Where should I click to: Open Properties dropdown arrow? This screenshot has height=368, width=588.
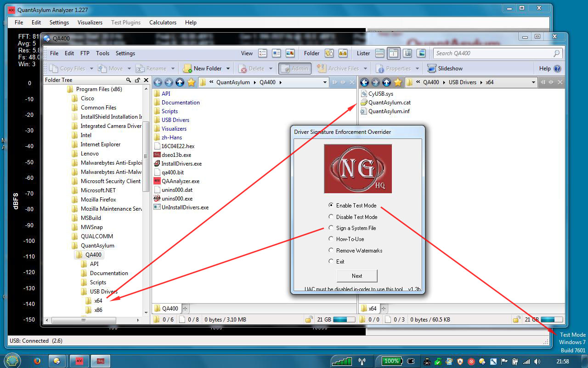coord(417,69)
